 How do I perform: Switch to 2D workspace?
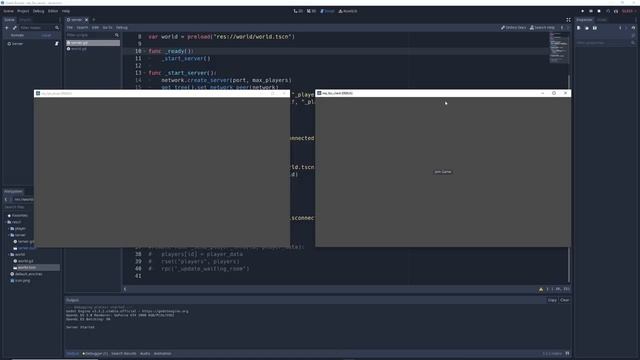click(x=298, y=11)
